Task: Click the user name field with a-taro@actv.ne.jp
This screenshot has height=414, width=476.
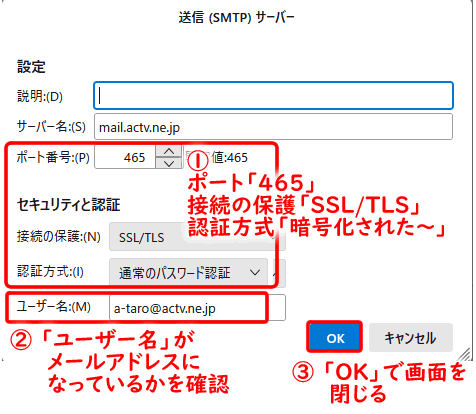Action: click(197, 308)
